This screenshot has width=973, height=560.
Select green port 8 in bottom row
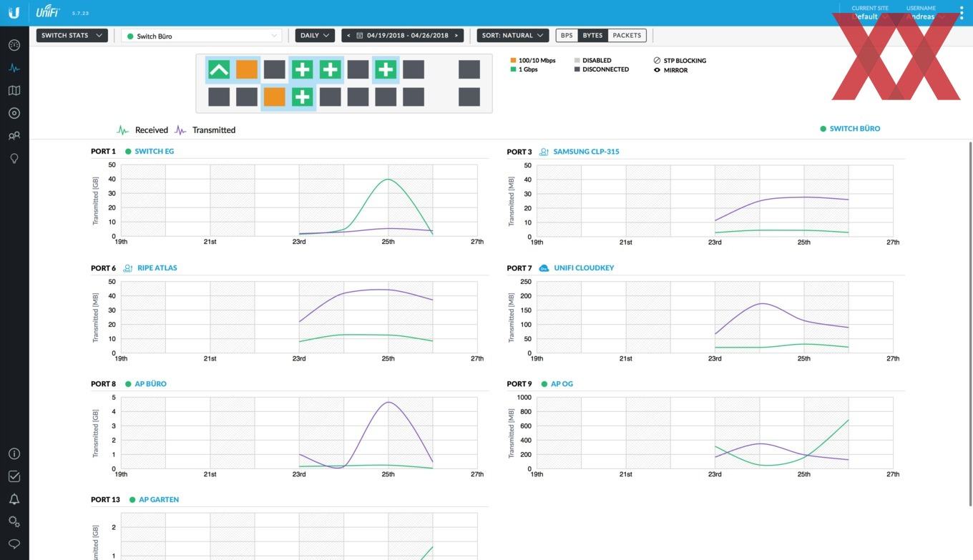pos(302,97)
